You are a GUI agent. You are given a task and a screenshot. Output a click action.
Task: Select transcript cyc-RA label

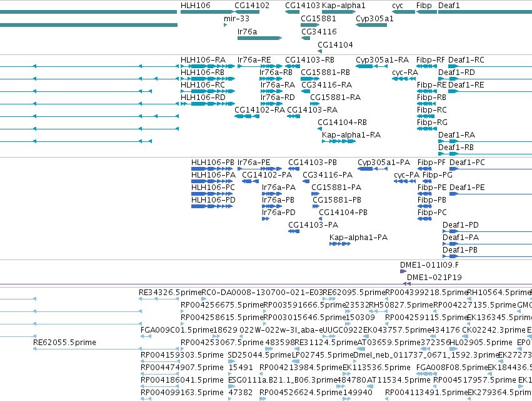pyautogui.click(x=405, y=73)
